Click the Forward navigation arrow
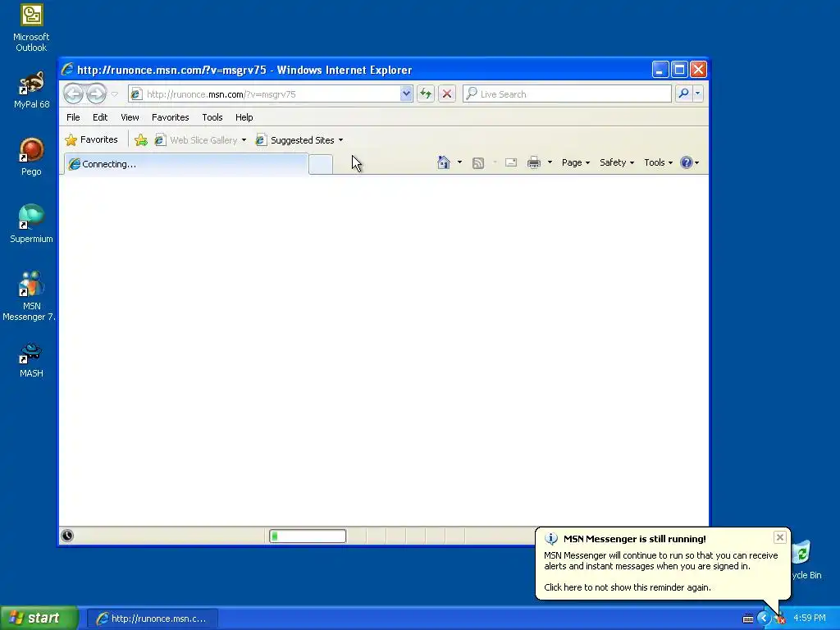This screenshot has width=840, height=630. [97, 94]
